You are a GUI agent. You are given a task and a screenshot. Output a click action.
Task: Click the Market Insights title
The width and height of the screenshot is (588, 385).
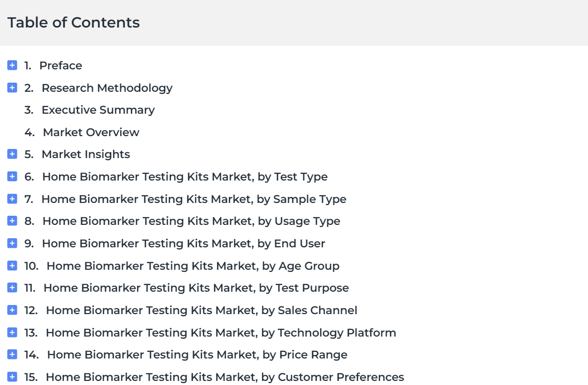point(86,155)
